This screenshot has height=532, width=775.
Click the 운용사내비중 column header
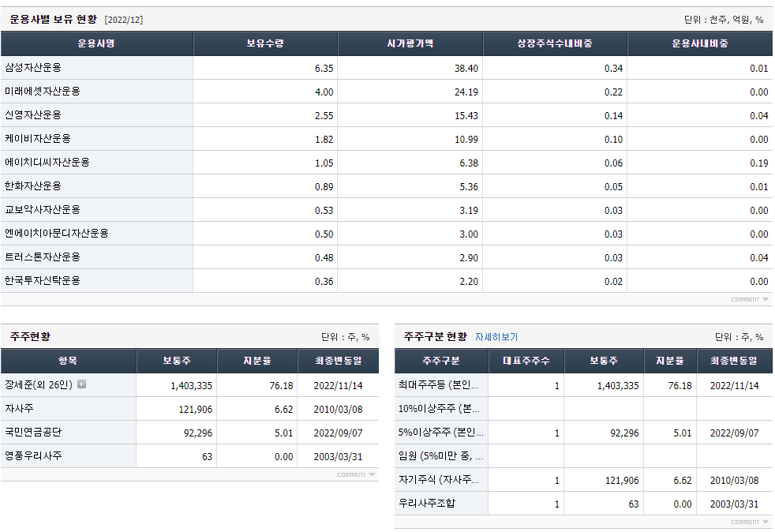coord(700,43)
